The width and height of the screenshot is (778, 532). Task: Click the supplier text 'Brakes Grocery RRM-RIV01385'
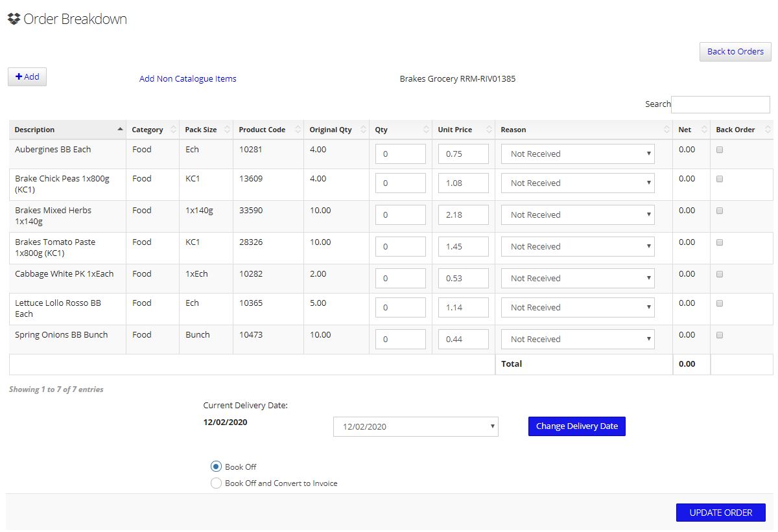coord(458,79)
